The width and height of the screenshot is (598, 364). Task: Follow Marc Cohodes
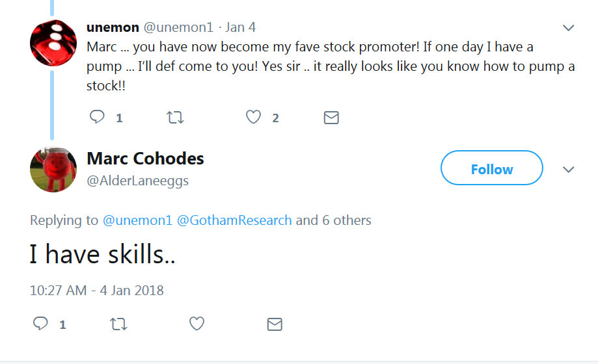coord(491,168)
